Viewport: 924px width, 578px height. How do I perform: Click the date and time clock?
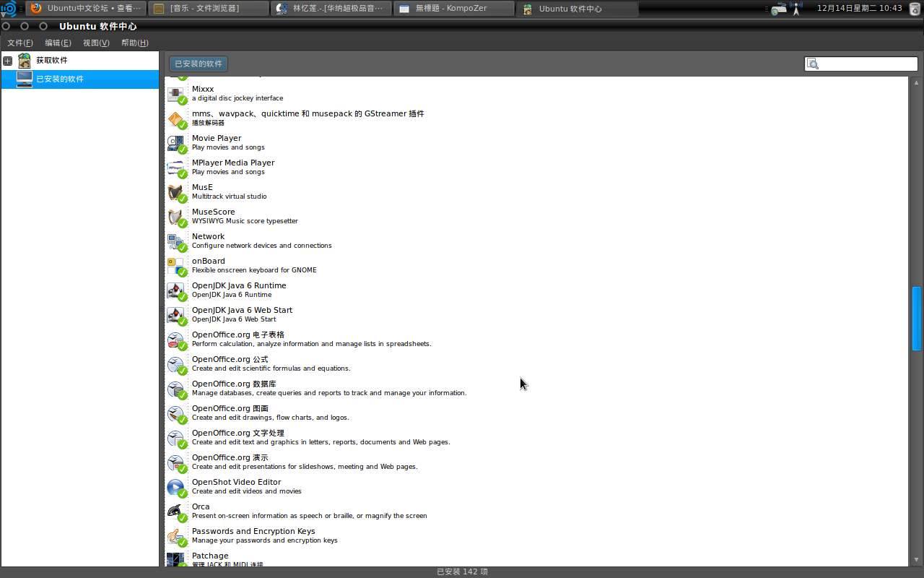pos(859,9)
